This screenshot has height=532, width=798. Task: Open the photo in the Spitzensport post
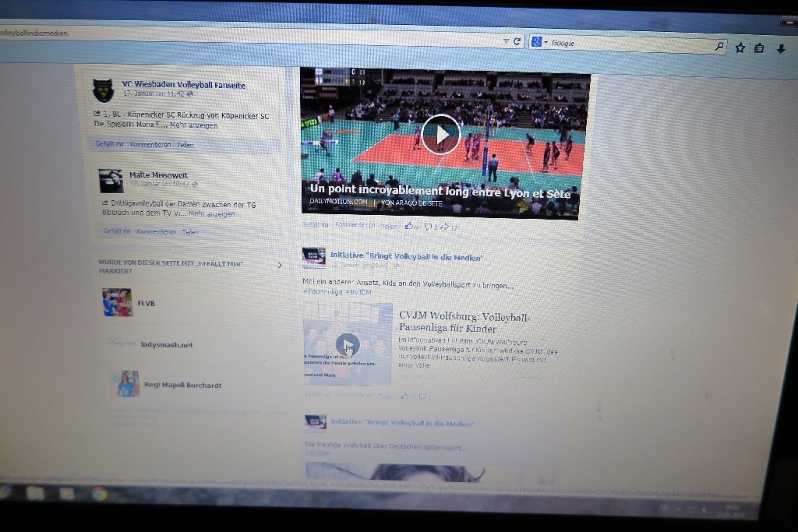[430, 472]
